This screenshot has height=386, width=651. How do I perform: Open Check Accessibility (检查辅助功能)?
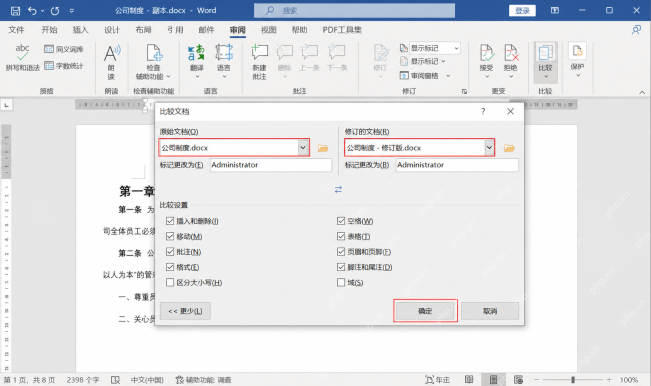point(153,62)
